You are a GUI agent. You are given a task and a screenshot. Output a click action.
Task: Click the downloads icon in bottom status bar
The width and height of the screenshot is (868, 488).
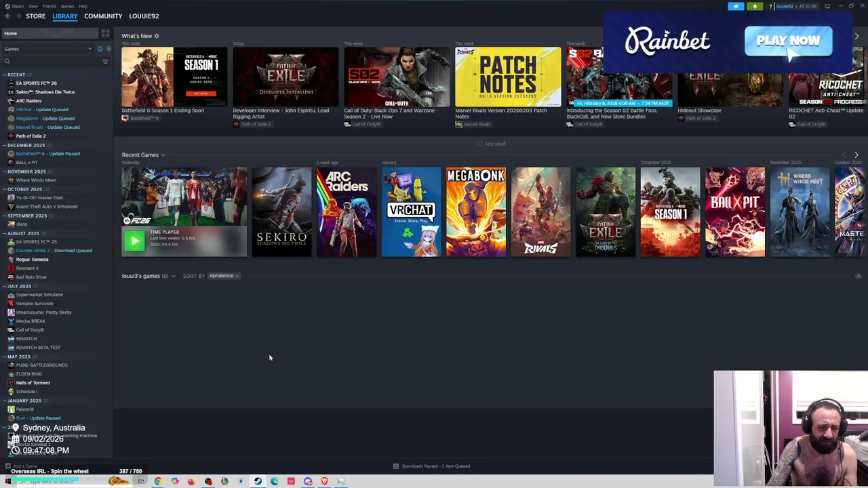(x=396, y=466)
